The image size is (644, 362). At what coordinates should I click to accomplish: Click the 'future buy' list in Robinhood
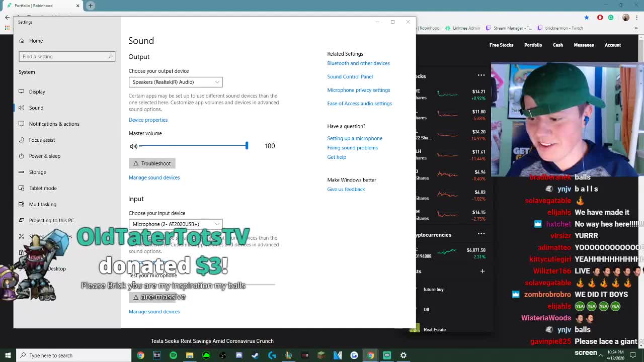(433, 290)
